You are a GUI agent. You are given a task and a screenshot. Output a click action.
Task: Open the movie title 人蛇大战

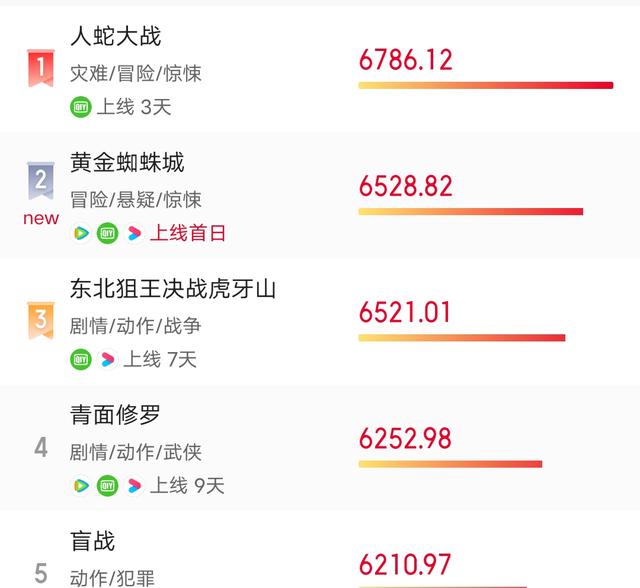pyautogui.click(x=116, y=36)
